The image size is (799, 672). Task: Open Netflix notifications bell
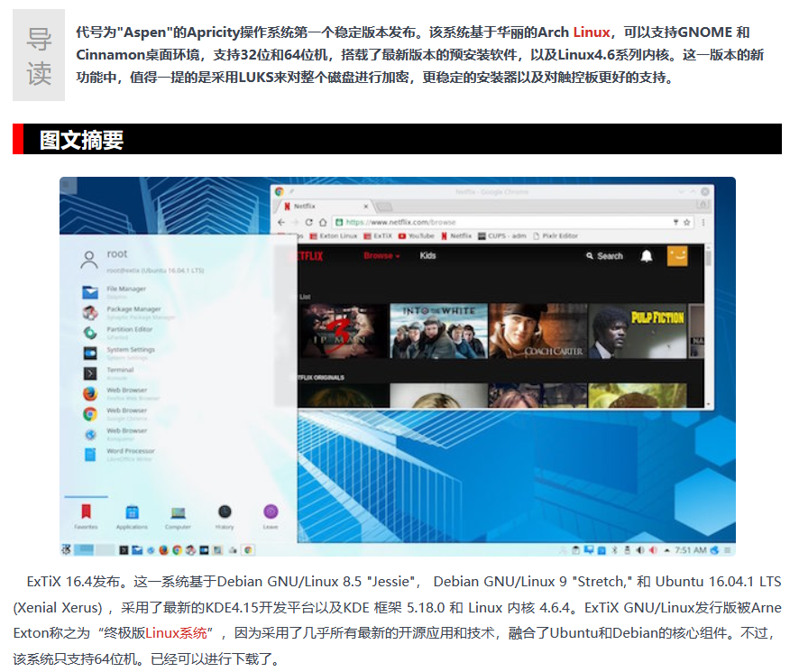pyautogui.click(x=646, y=256)
